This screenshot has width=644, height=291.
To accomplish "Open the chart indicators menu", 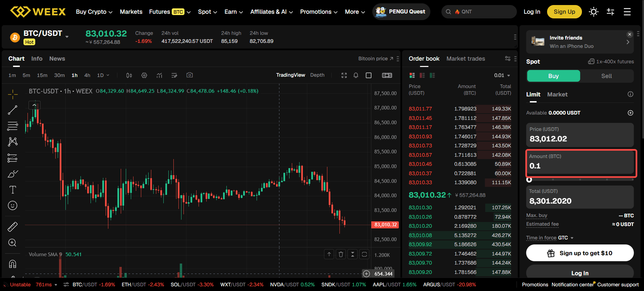I will tap(159, 75).
